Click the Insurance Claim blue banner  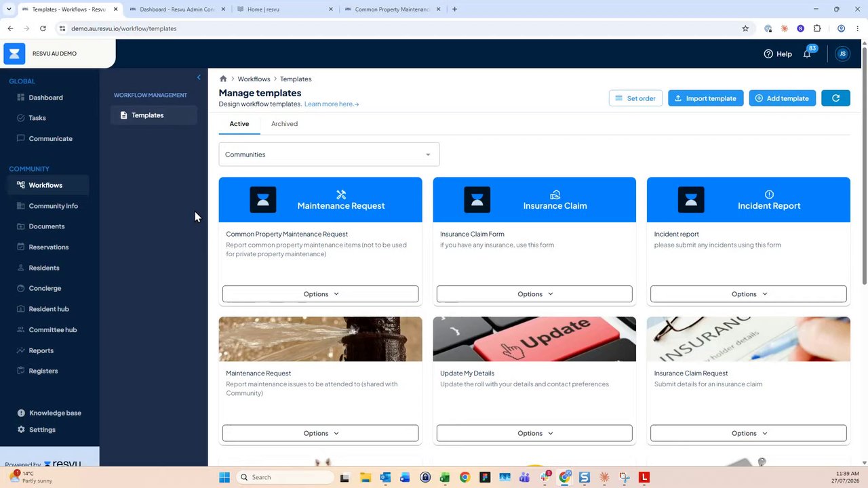(534, 200)
